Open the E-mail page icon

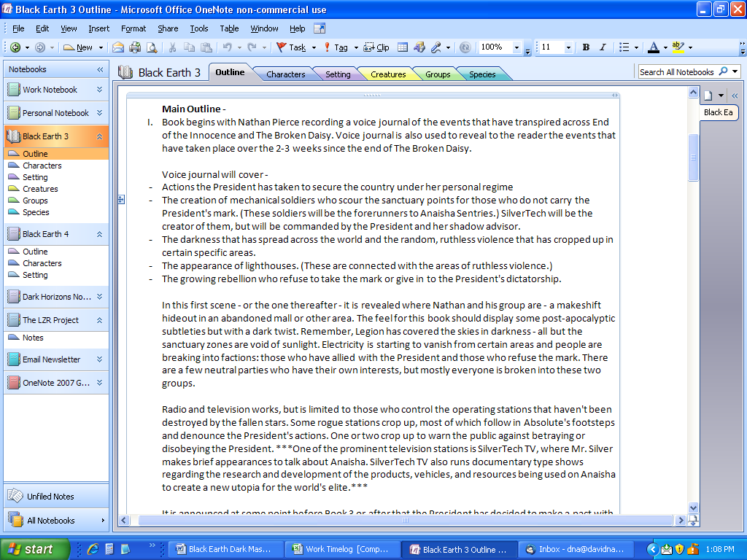[117, 47]
